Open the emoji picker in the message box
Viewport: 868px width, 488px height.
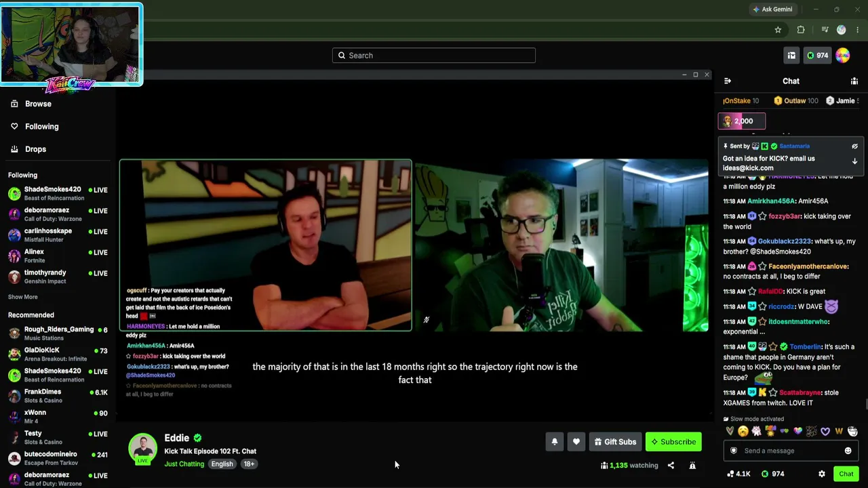point(848,451)
